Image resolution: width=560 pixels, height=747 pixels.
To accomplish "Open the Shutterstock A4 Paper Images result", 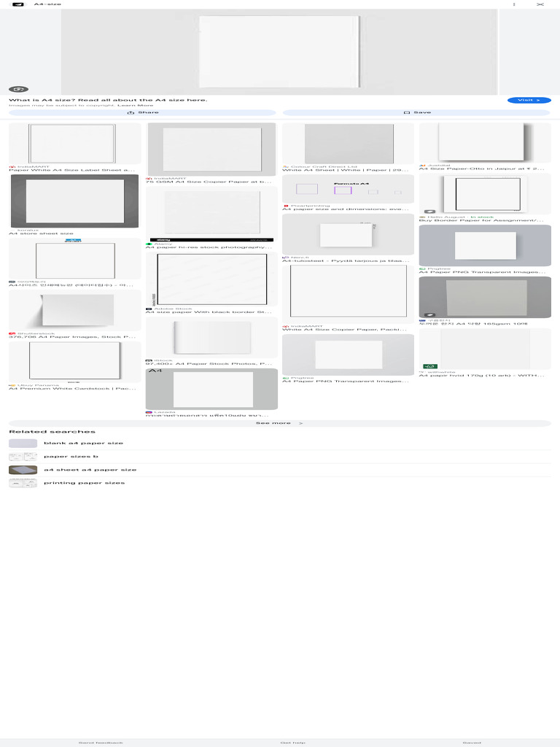I will point(75,310).
